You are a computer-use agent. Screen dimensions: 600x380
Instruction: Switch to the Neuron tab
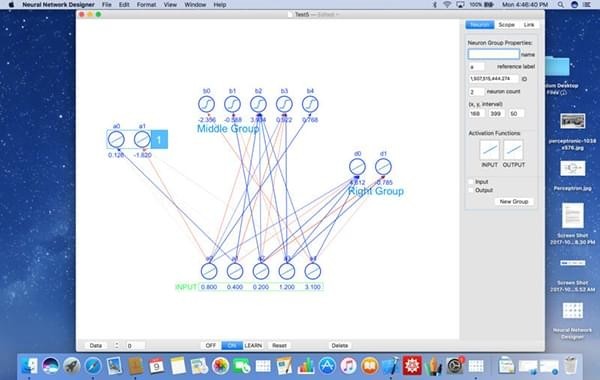[479, 25]
